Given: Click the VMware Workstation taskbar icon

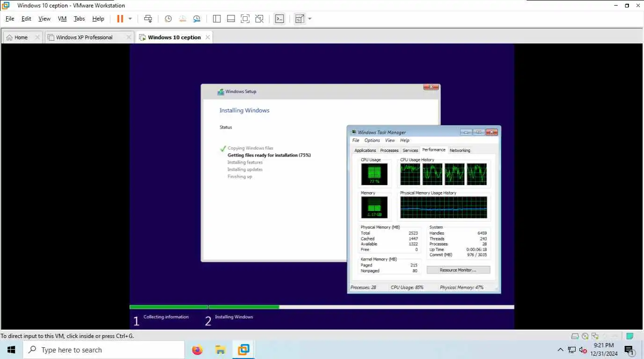Looking at the screenshot, I should pos(243,350).
